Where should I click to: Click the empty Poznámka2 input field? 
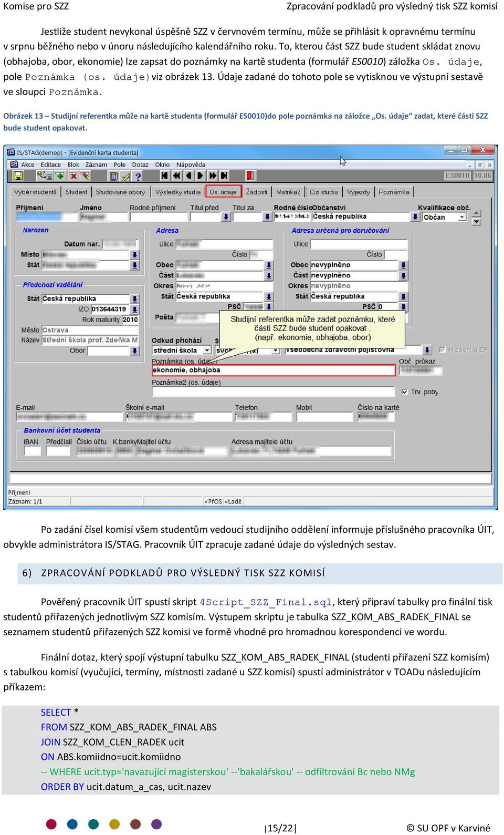click(273, 391)
